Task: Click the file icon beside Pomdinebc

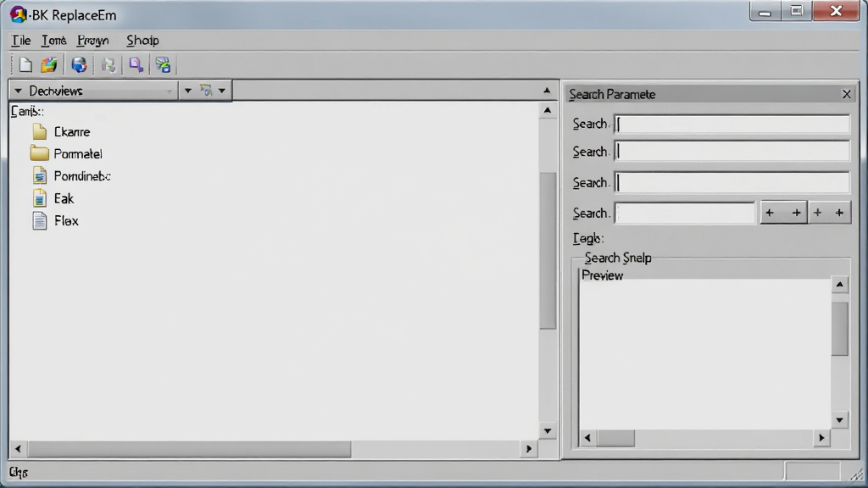Action: coord(39,176)
